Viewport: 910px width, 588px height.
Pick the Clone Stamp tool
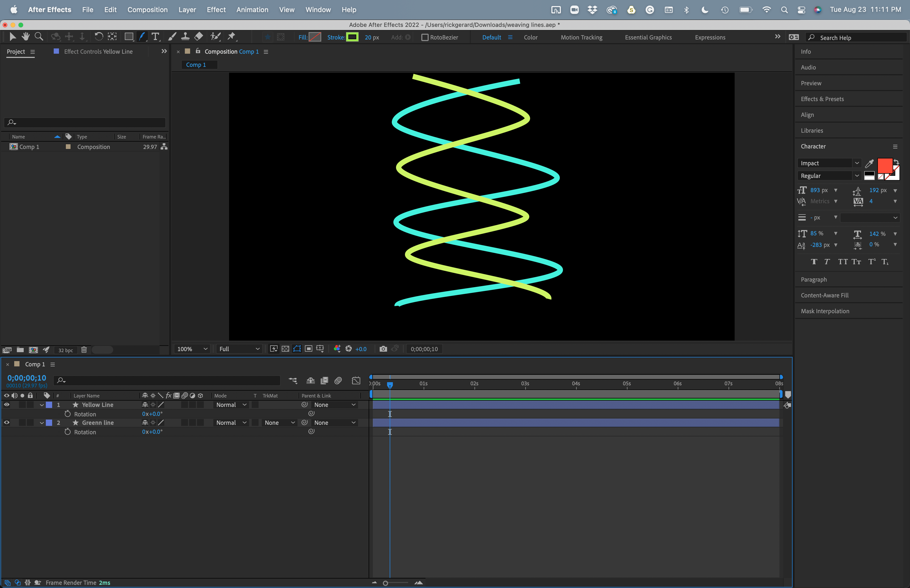click(185, 36)
